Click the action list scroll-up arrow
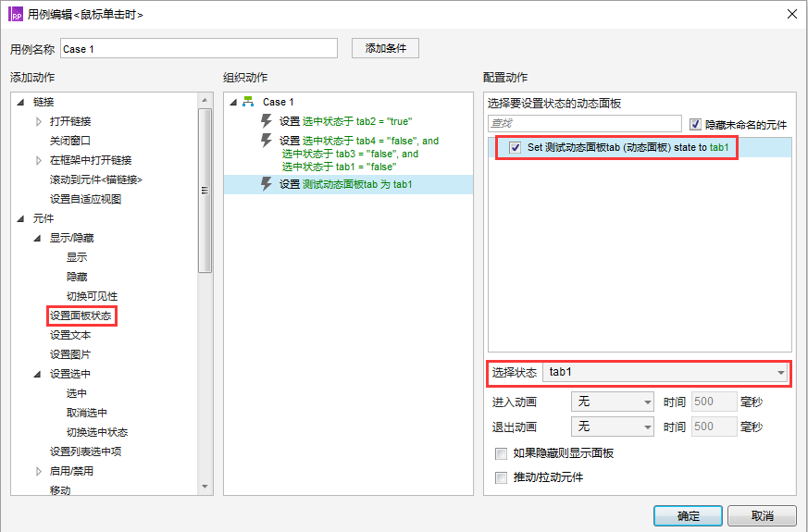The height and width of the screenshot is (532, 808). click(205, 100)
